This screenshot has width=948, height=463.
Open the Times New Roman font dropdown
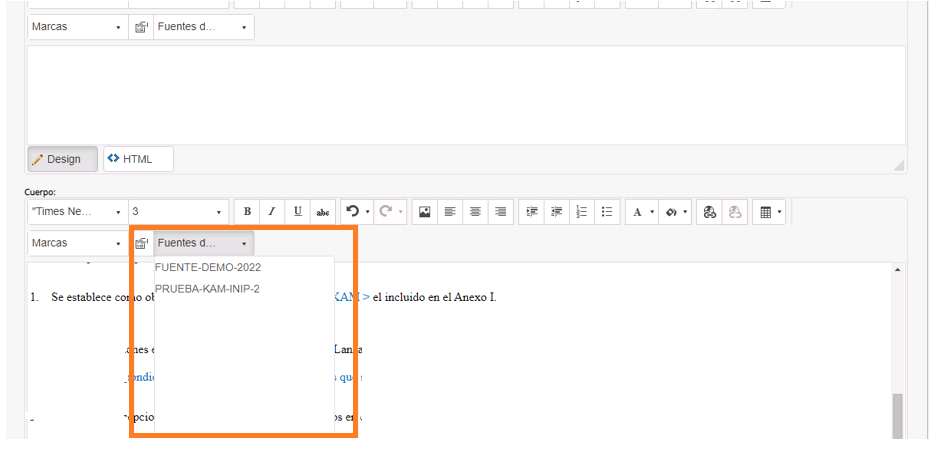[78, 212]
